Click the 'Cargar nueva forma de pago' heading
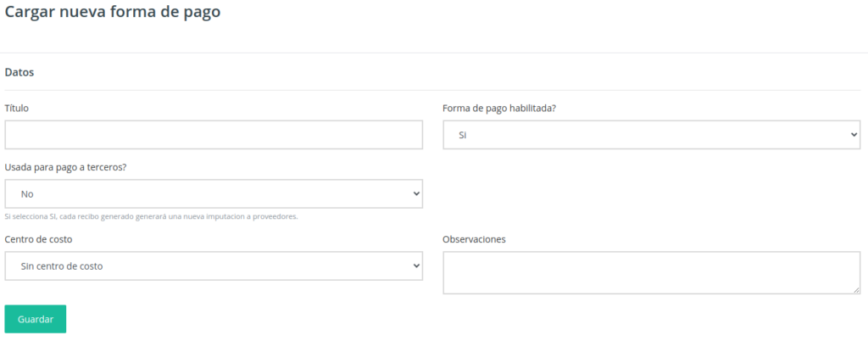Viewport: 868px width, 341px height. tap(113, 12)
